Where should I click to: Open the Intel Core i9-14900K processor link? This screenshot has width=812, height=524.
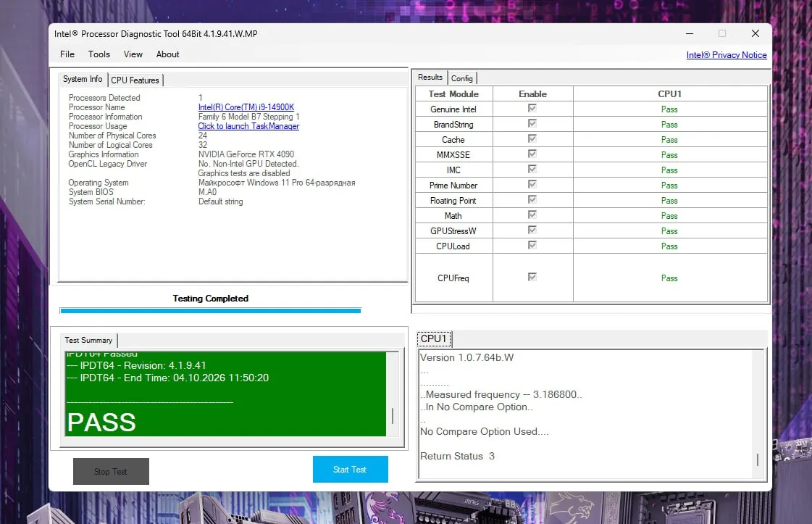point(246,107)
